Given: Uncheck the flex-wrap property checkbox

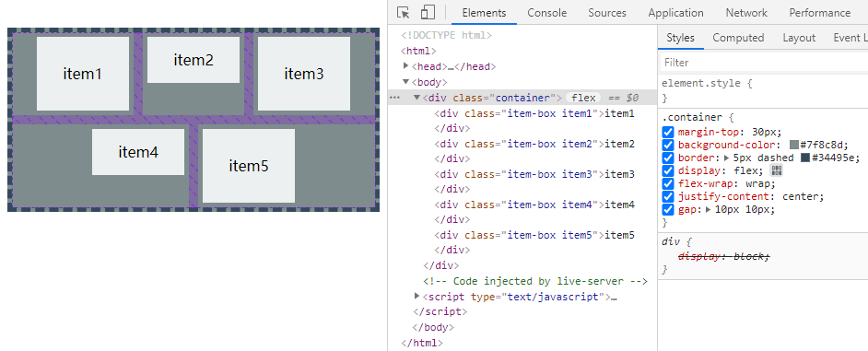Looking at the screenshot, I should [x=668, y=184].
